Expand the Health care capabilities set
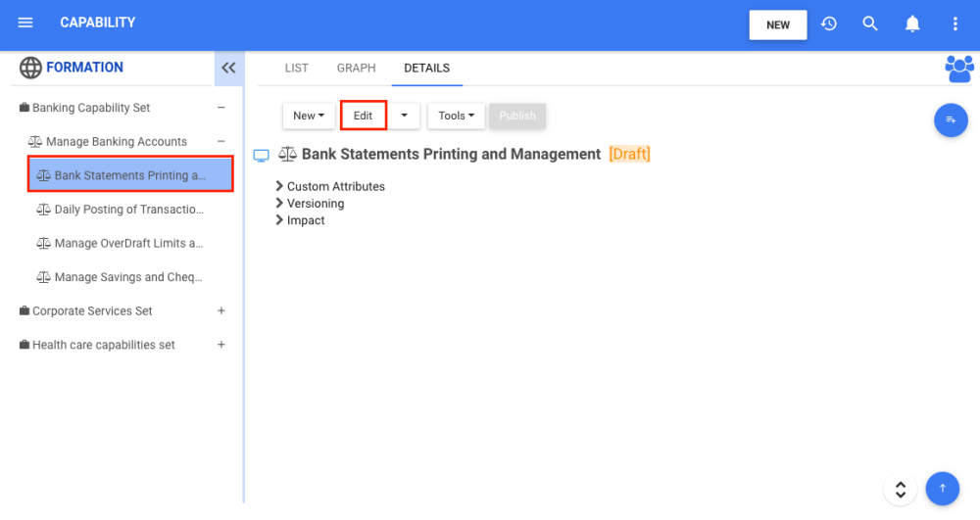The image size is (980, 520). 221,345
